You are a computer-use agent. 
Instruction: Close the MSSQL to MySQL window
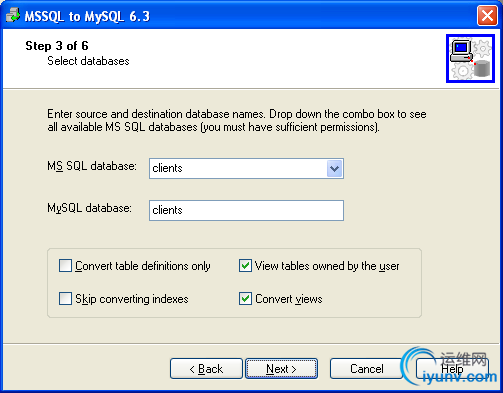click(487, 15)
